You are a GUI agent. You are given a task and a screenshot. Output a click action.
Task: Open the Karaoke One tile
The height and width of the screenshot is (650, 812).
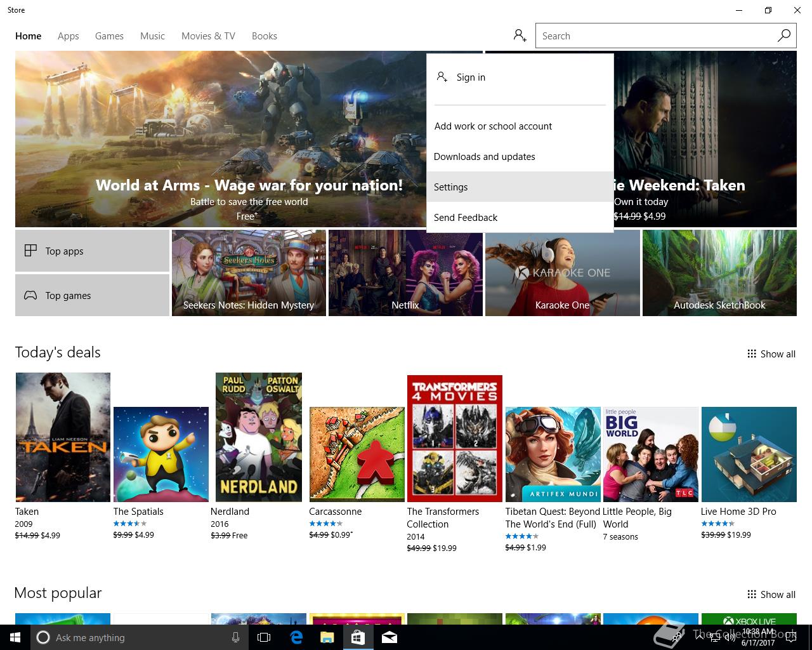click(563, 273)
